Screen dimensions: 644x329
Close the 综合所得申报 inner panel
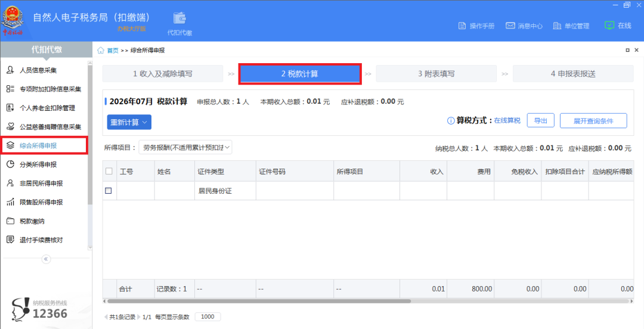[637, 50]
